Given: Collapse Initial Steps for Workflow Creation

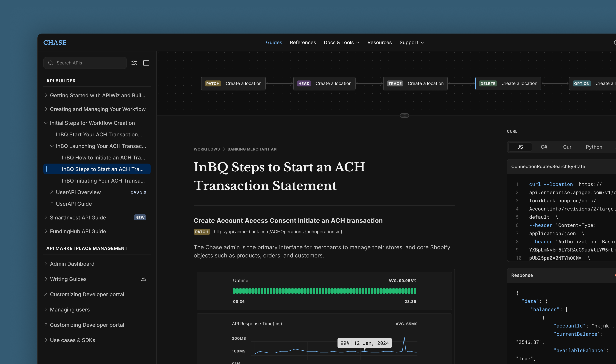Looking at the screenshot, I should [46, 123].
